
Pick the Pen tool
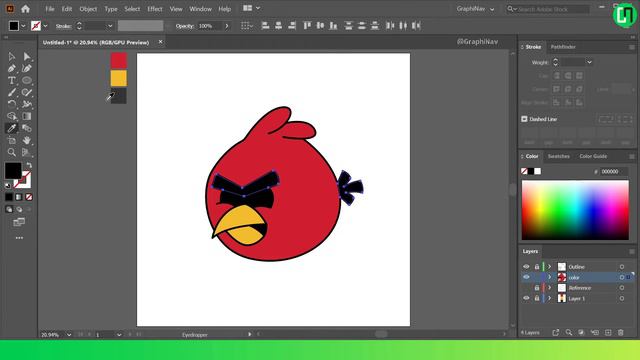[x=11, y=69]
